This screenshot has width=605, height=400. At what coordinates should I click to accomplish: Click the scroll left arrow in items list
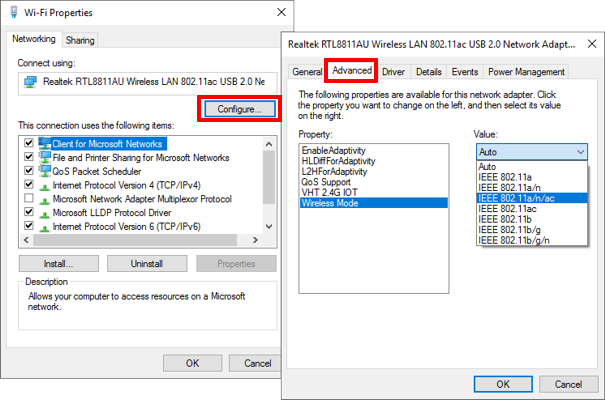(26, 240)
